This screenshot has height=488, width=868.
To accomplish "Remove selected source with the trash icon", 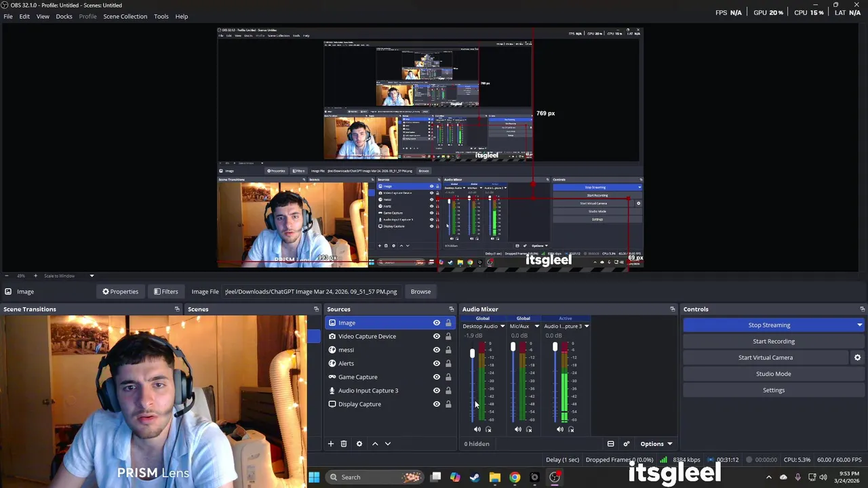I will pos(344,444).
